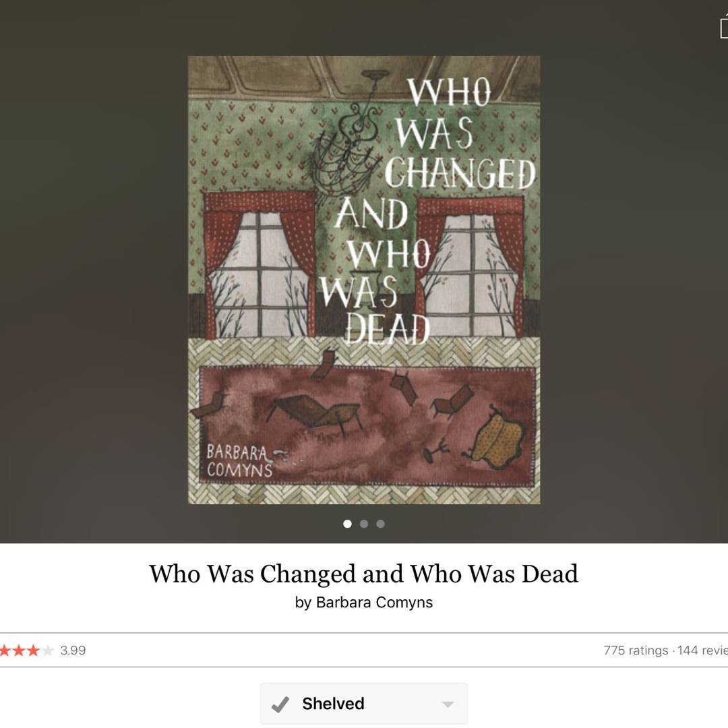Image resolution: width=728 pixels, height=728 pixels.
Task: Open the 3.99 average rating details
Action: tap(73, 650)
